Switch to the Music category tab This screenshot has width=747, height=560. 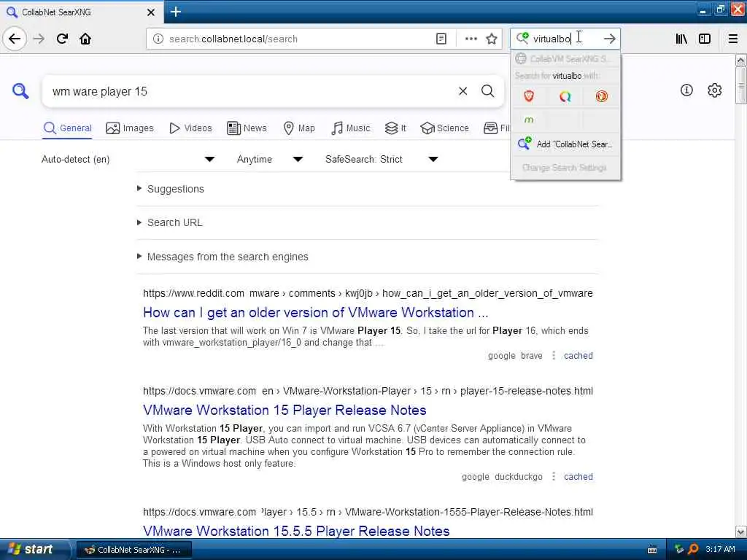point(350,128)
